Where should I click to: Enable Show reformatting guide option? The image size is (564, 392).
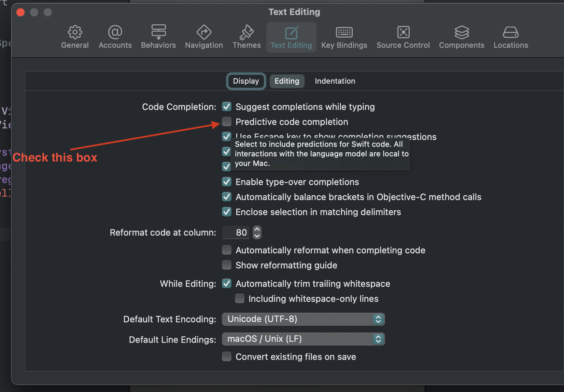pyautogui.click(x=227, y=265)
